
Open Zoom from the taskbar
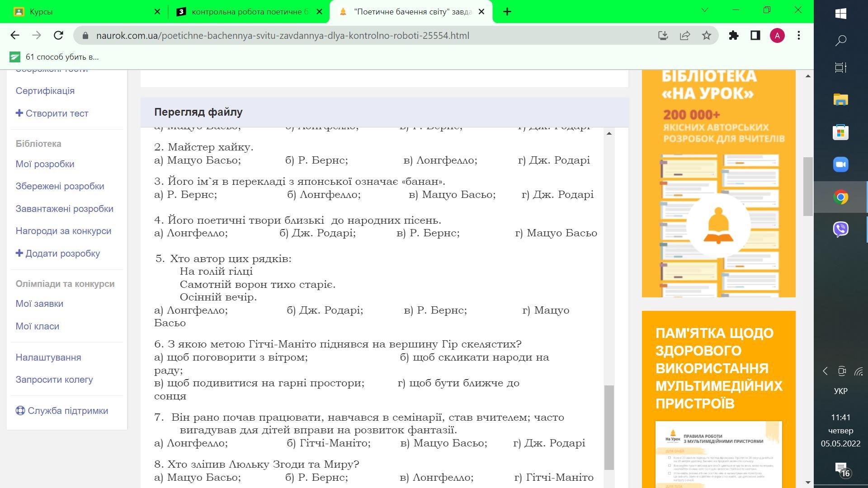840,164
